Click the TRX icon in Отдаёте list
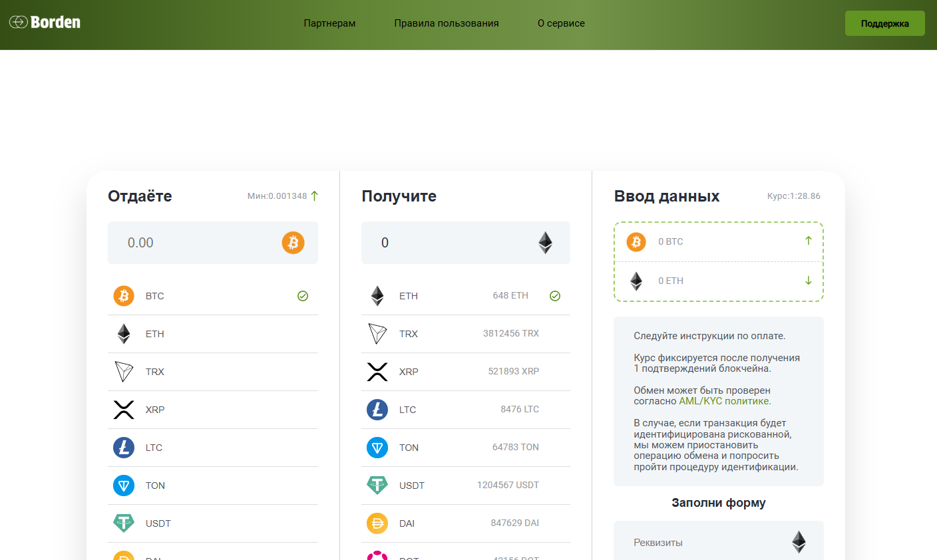The height and width of the screenshot is (560, 937). pos(124,372)
